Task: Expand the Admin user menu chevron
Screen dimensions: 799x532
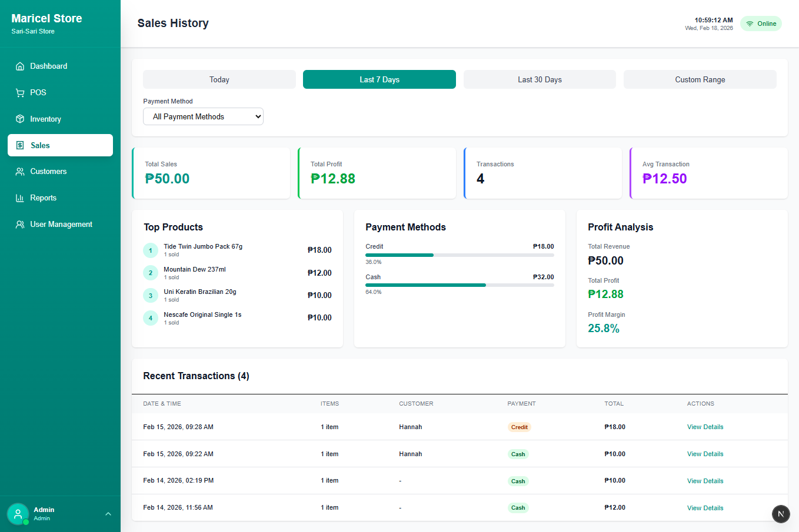Action: tap(108, 514)
